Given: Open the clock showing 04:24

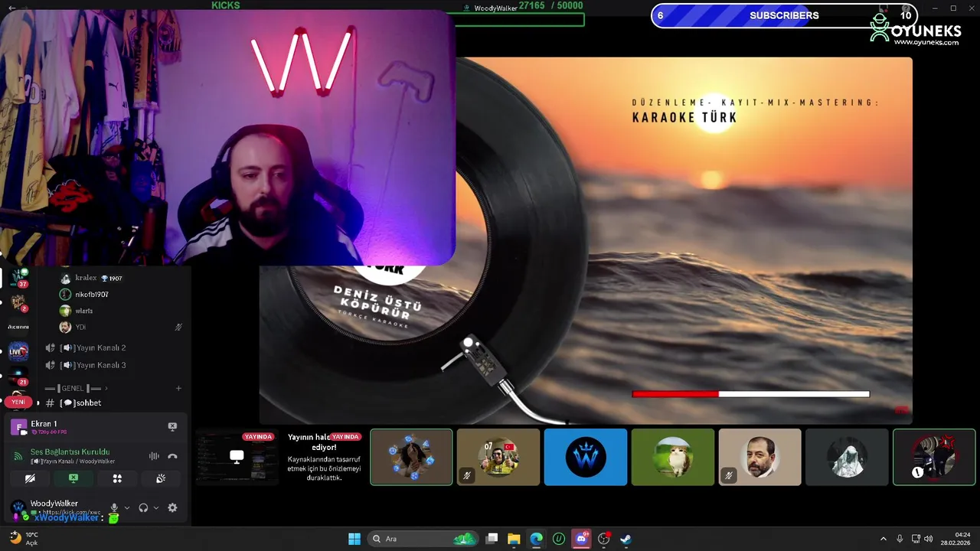Looking at the screenshot, I should click(x=956, y=539).
